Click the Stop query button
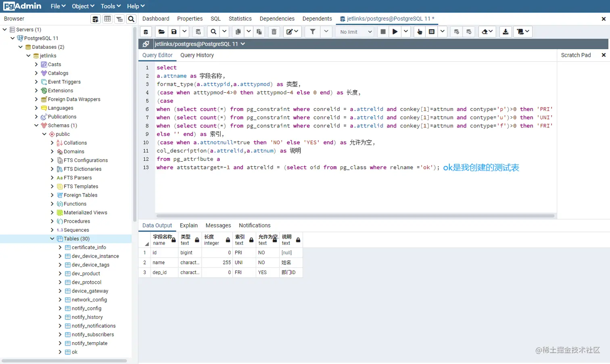 click(x=382, y=31)
